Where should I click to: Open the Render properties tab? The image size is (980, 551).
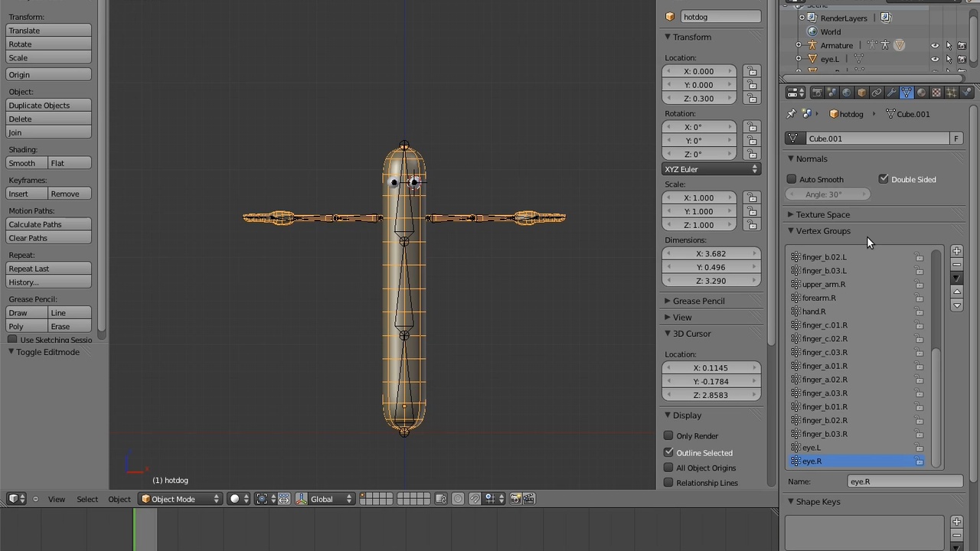817,93
